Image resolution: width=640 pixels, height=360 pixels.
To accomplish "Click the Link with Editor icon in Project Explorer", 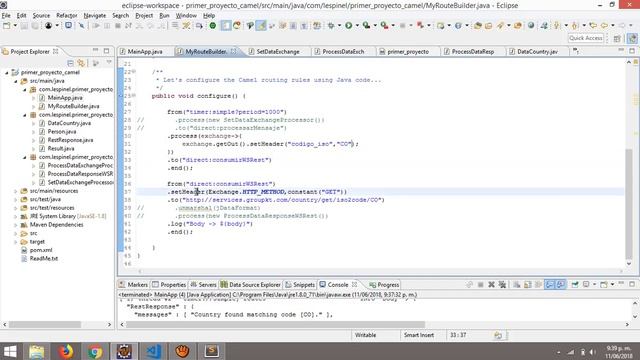I will 81,63.
